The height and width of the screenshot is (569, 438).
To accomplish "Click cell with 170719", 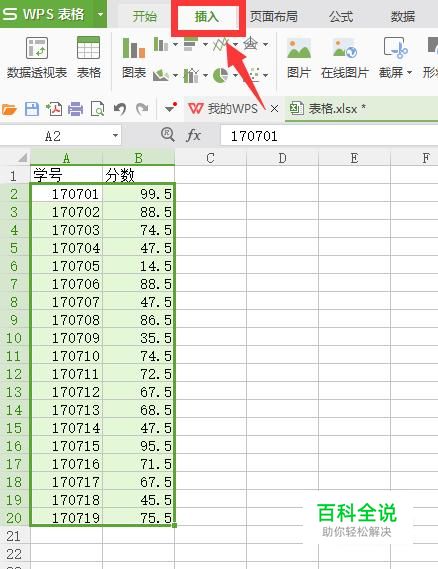I will tap(66, 517).
